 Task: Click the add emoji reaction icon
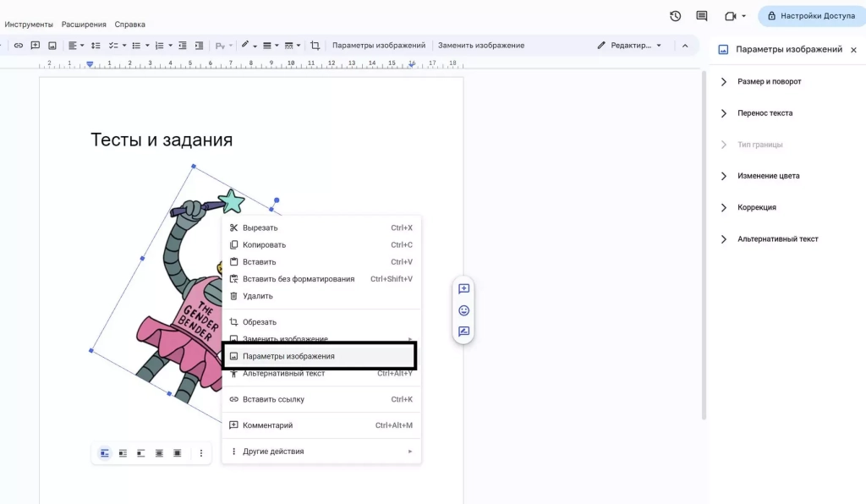463,310
